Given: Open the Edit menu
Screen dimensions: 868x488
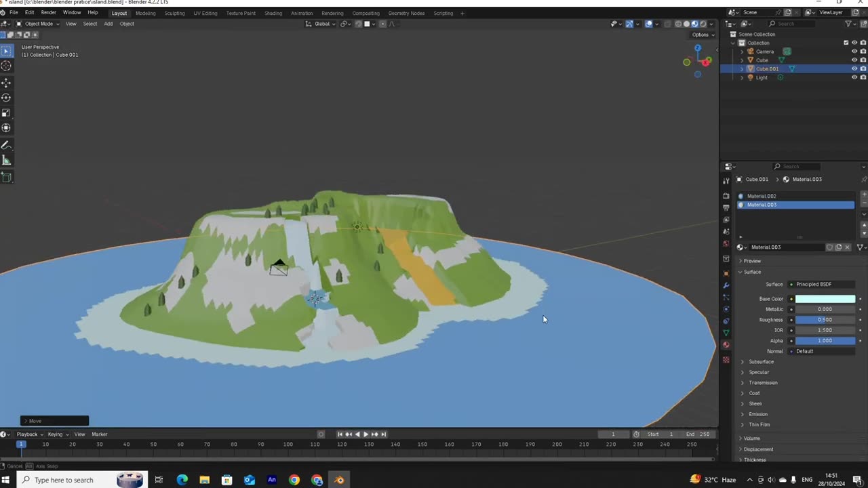Looking at the screenshot, I should tap(30, 12).
